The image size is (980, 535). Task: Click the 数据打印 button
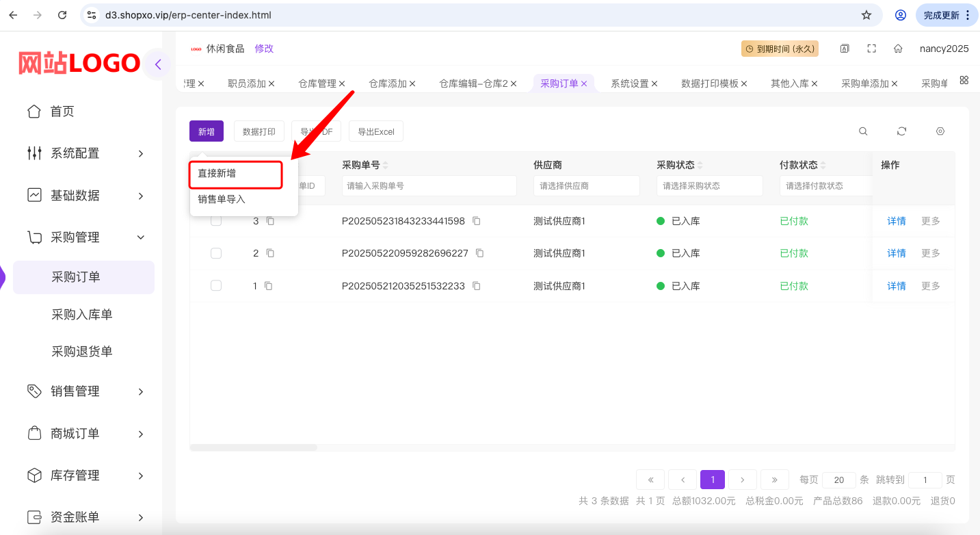coord(259,131)
